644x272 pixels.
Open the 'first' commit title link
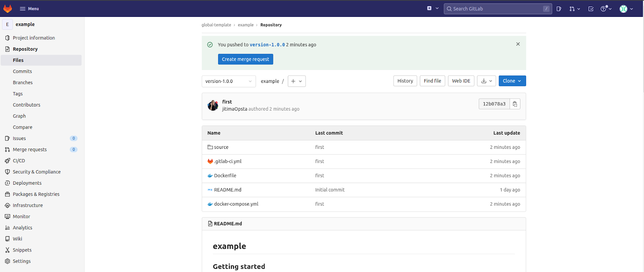coord(227,102)
